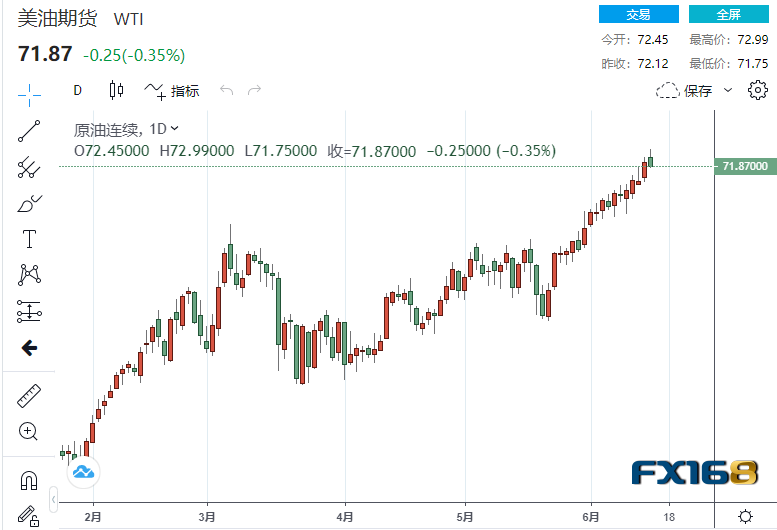Screen dimensions: 777x530
Task: Expand the 原油连续 1D legend dropdown
Action: (175, 128)
